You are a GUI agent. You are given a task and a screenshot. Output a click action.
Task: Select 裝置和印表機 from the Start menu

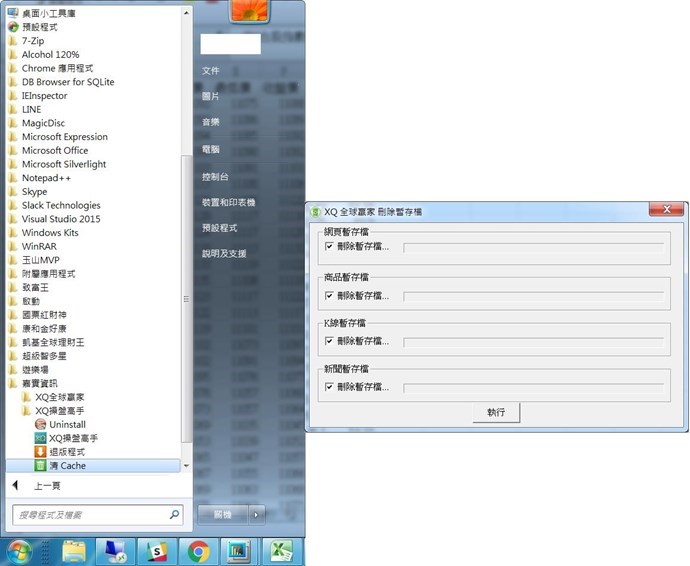coord(228,202)
